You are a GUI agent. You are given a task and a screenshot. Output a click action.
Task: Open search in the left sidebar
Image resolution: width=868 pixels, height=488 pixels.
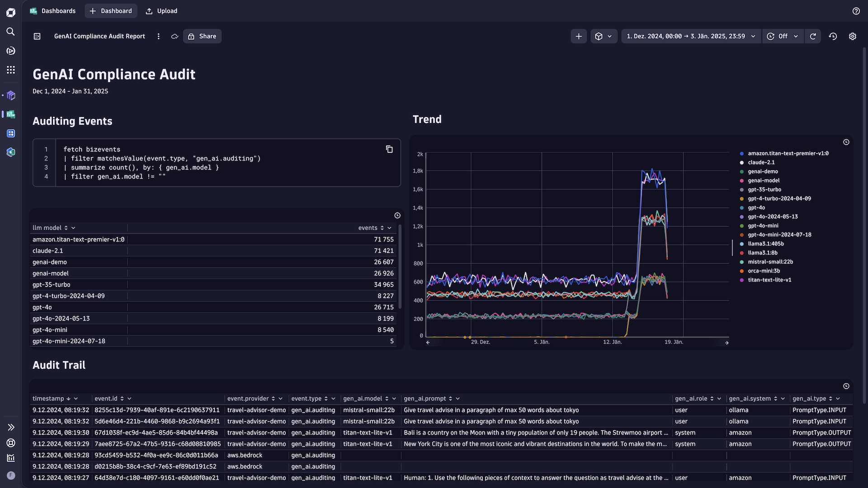(10, 32)
